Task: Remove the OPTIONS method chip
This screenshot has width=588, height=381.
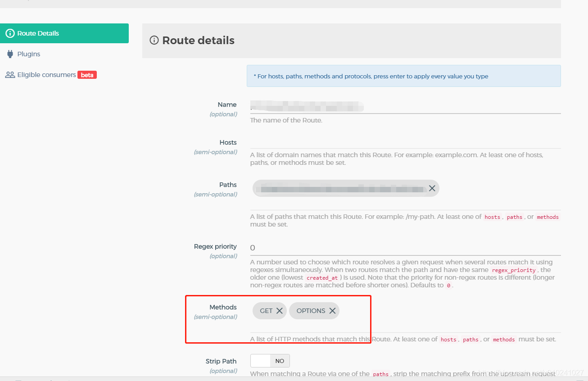Action: point(332,311)
